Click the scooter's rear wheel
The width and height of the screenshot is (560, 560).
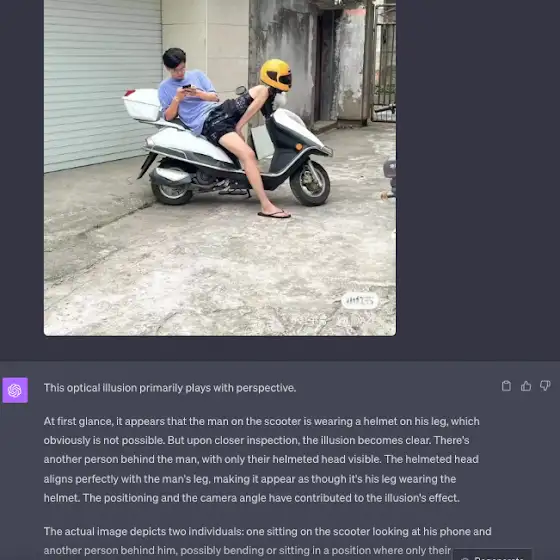click(172, 190)
